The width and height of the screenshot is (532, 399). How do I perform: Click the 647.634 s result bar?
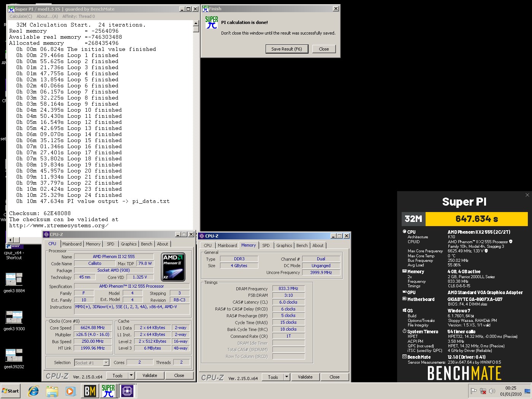point(477,219)
